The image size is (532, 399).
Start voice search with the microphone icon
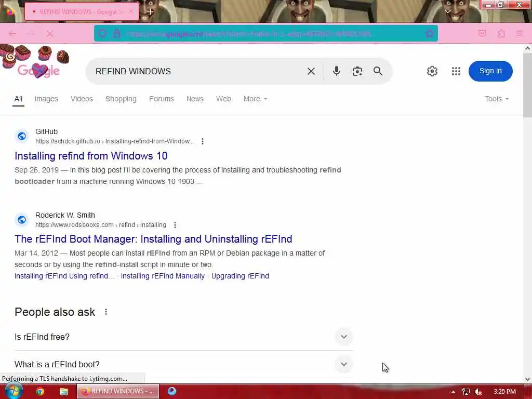click(x=336, y=71)
